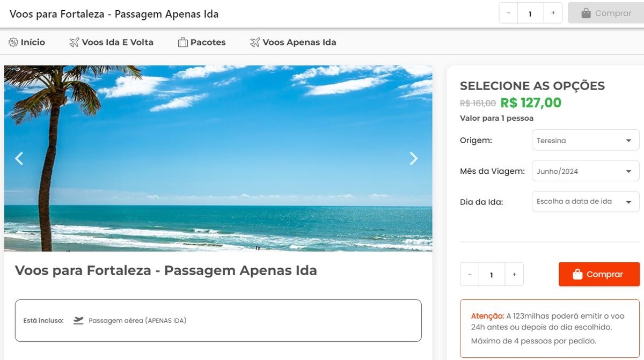Image resolution: width=644 pixels, height=360 pixels.
Task: Click the airplane icon beside Voos Apenas Ida
Action: (254, 42)
